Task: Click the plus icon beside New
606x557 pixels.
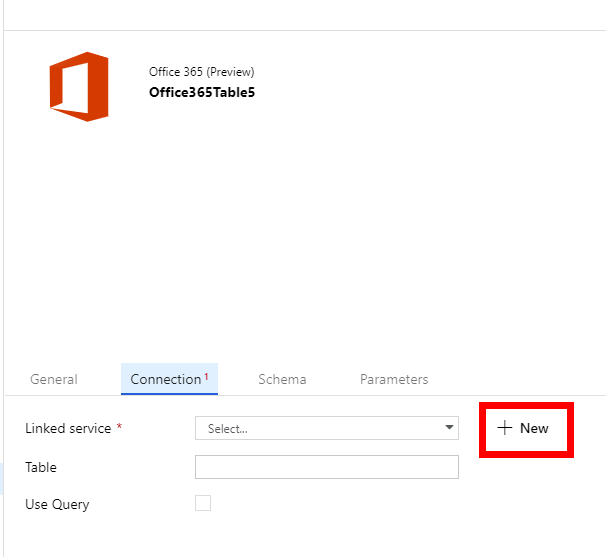Action: [x=505, y=428]
